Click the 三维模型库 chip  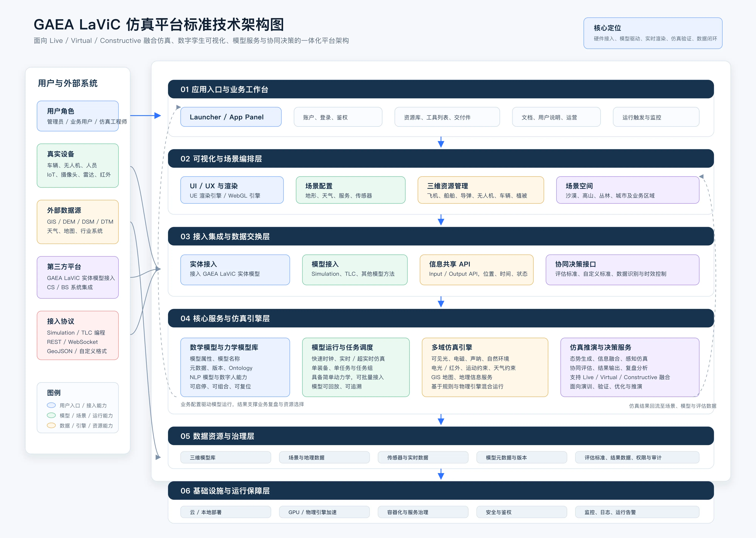(x=226, y=457)
